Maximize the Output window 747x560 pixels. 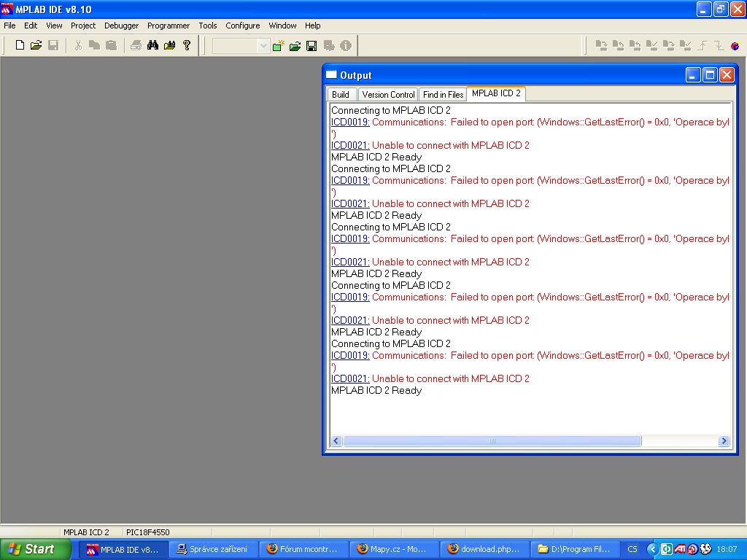(710, 75)
